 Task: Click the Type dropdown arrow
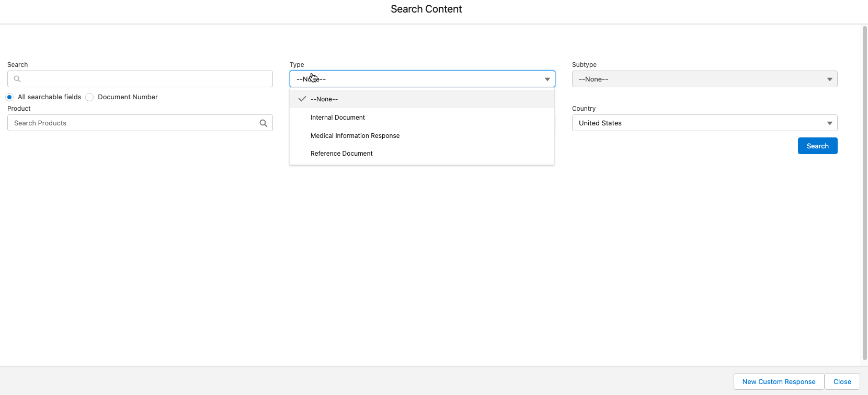[x=547, y=79]
